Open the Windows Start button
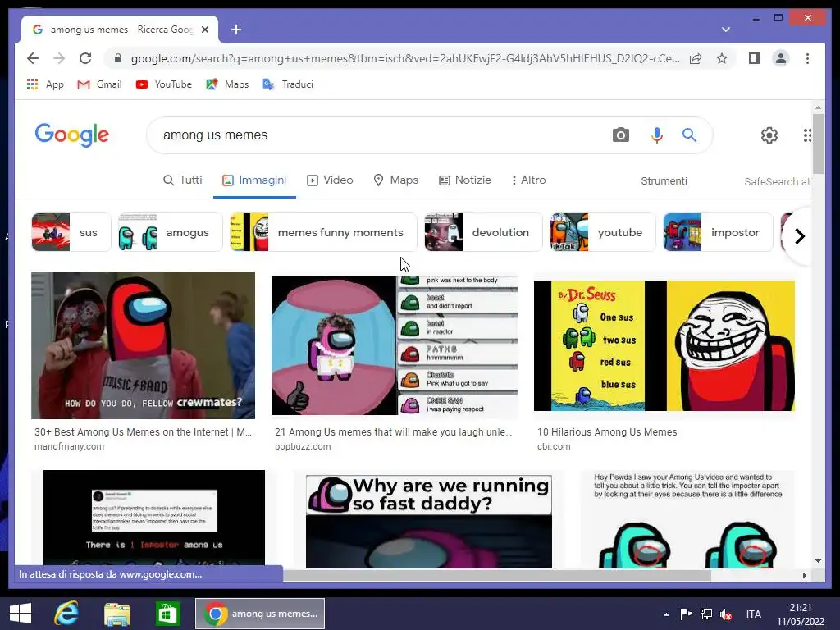840x630 pixels. coord(21,614)
